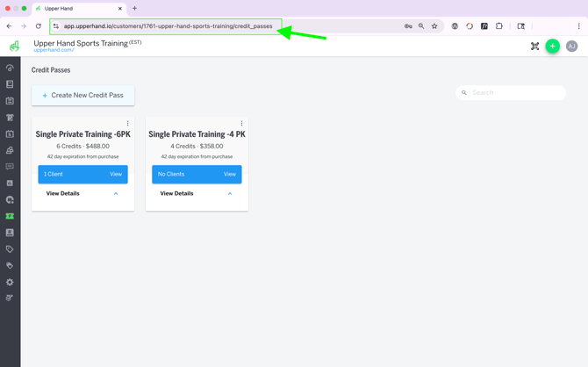The width and height of the screenshot is (588, 367).
Task: Select the green credit pass ticket icon
Action: pos(10,216)
